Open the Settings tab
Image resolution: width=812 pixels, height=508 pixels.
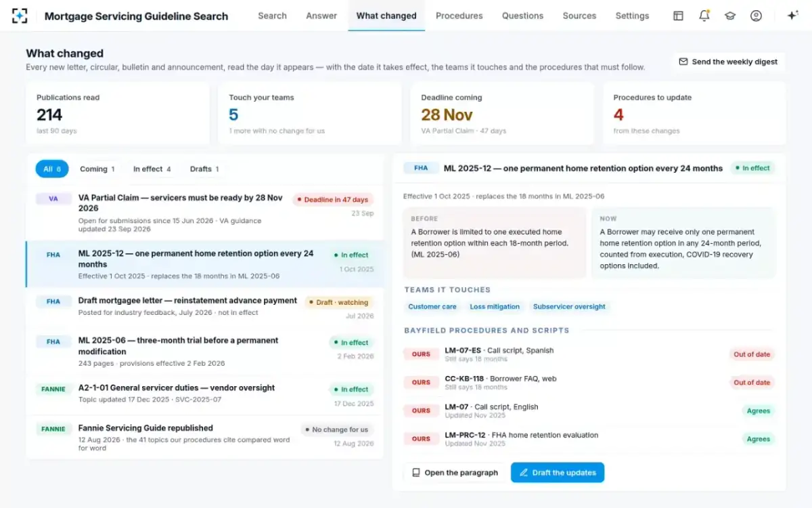coord(632,16)
